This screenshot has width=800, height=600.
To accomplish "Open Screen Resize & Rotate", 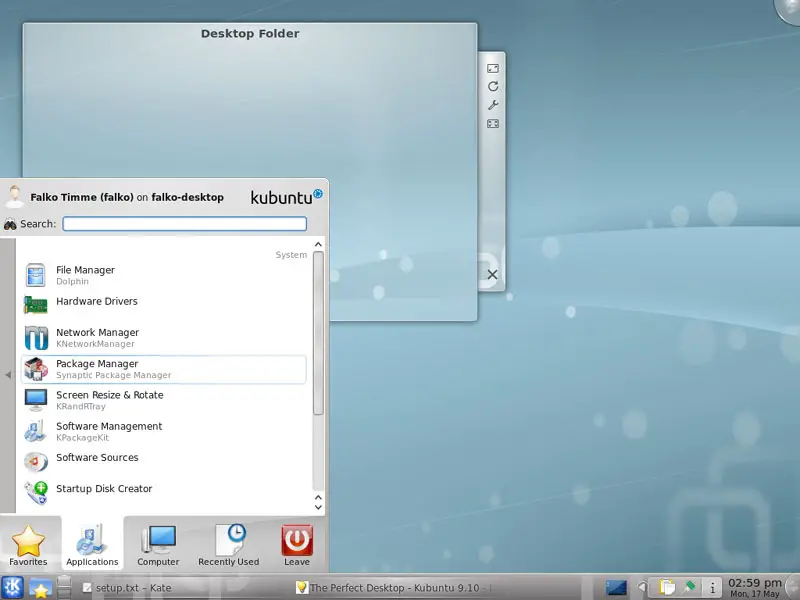I will [x=164, y=400].
